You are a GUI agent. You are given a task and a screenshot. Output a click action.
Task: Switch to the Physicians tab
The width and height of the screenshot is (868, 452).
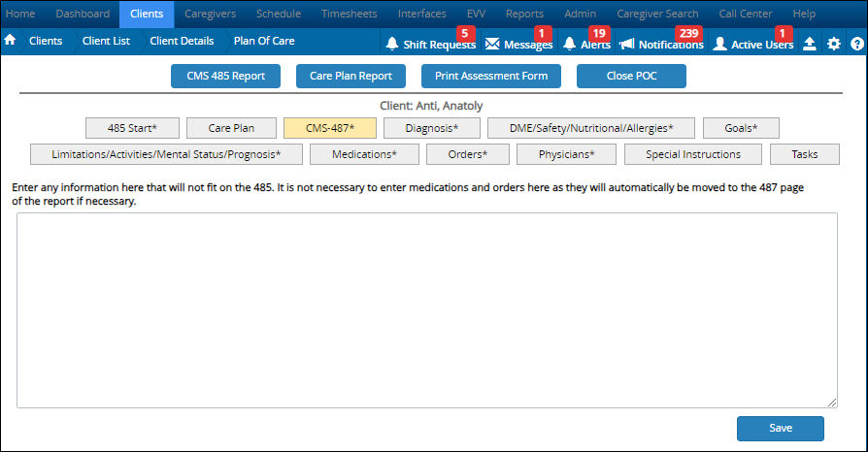tap(566, 154)
